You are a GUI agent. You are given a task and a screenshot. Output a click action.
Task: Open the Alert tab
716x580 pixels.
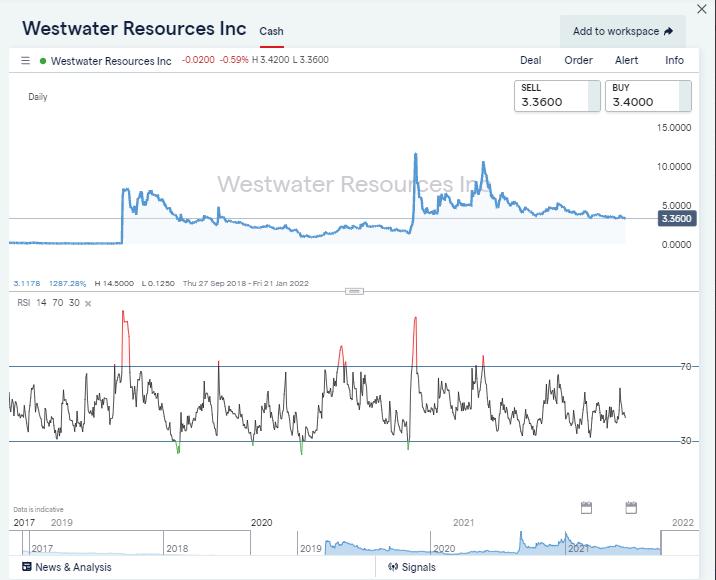[x=626, y=60]
